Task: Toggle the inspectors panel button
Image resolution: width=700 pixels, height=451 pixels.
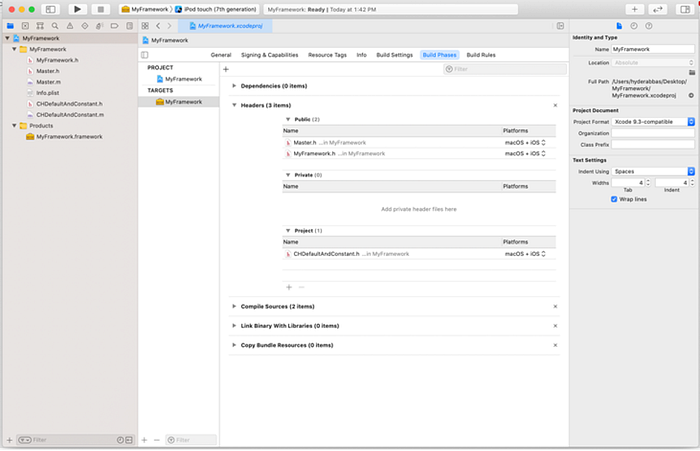Action: coord(684,9)
